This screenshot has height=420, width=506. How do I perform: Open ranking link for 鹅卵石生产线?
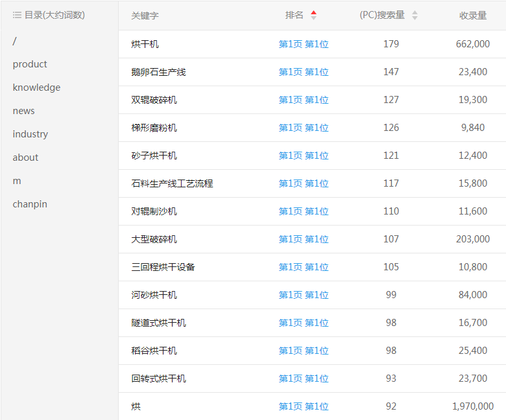coord(304,72)
